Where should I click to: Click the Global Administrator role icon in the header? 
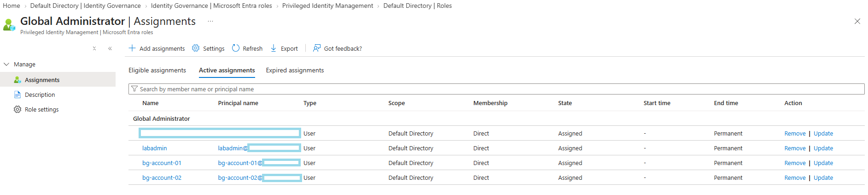pyautogui.click(x=9, y=24)
